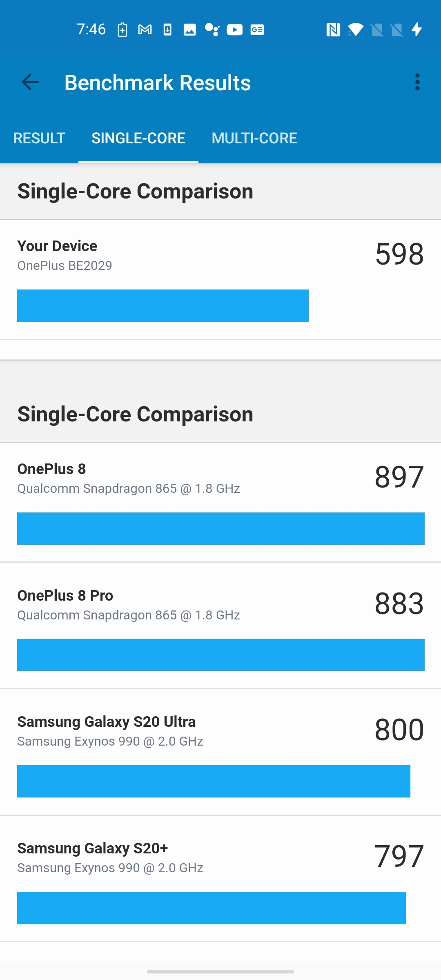Switch to the RESULT tab

39,138
